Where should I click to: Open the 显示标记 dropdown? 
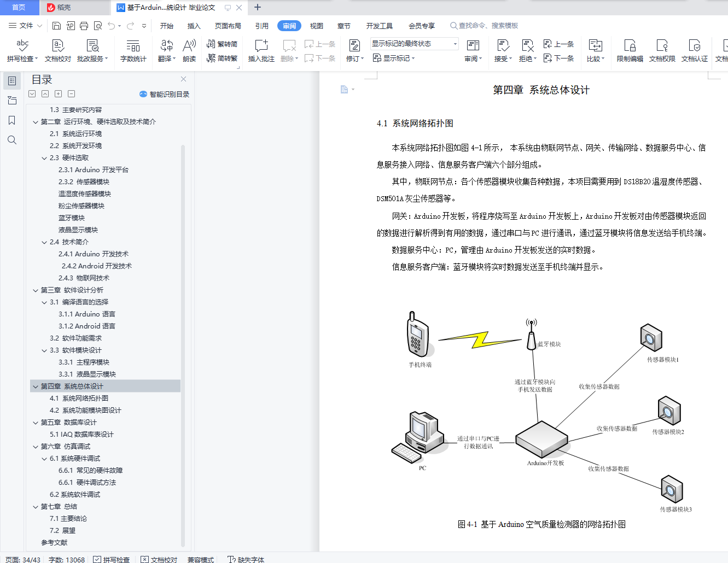[x=394, y=58]
